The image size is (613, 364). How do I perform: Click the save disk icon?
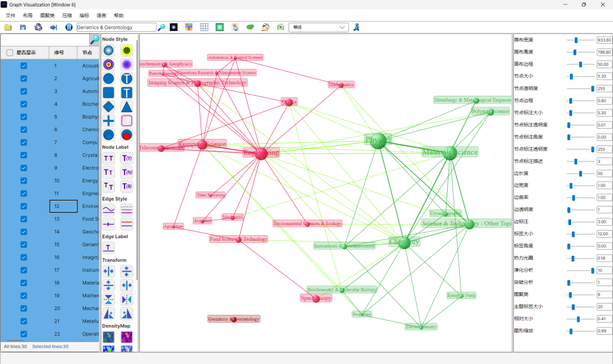tap(23, 28)
